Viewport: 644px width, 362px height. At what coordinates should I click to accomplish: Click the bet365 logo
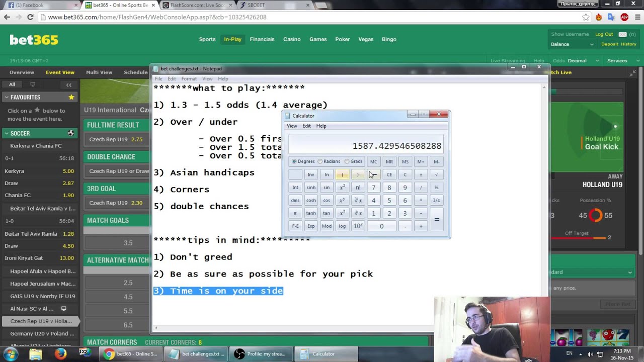[34, 40]
